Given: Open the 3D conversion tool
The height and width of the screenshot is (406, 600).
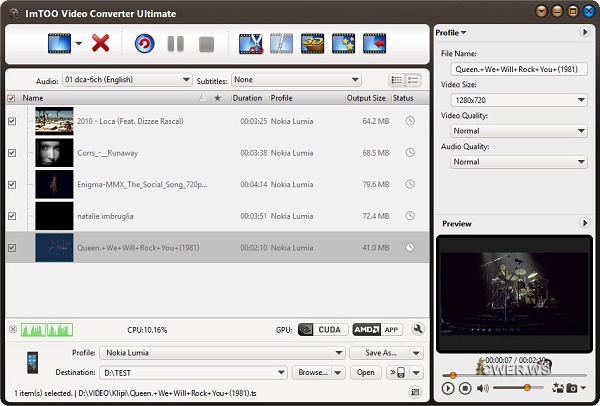Looking at the screenshot, I should tap(313, 43).
